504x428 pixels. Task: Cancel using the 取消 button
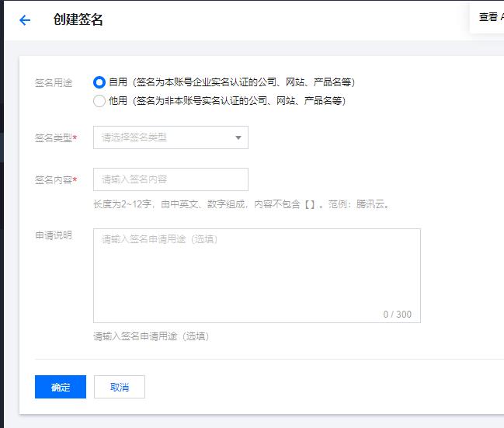click(120, 387)
